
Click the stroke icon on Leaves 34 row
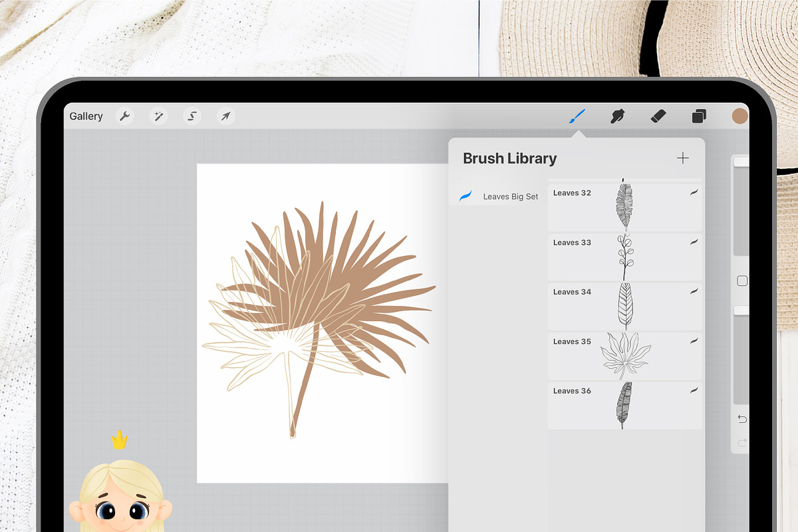tap(694, 291)
